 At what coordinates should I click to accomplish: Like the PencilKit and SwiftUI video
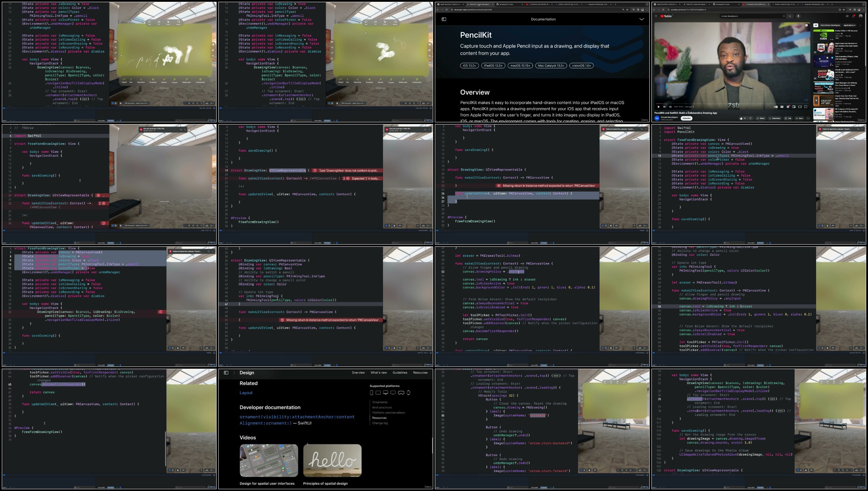click(741, 118)
